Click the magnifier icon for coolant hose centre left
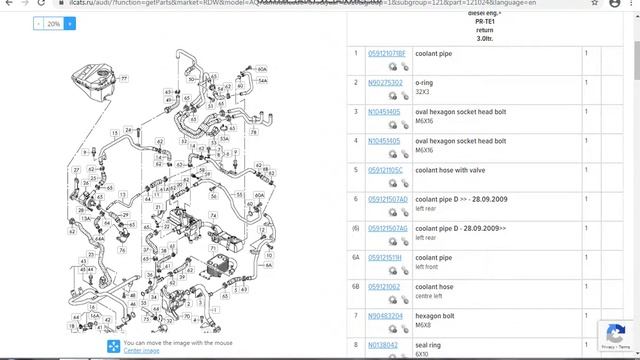 (x=393, y=300)
